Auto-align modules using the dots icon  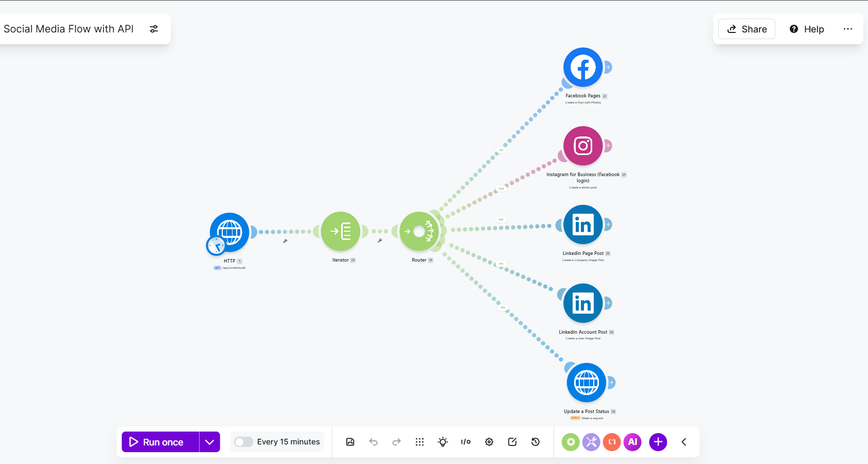tap(420, 442)
